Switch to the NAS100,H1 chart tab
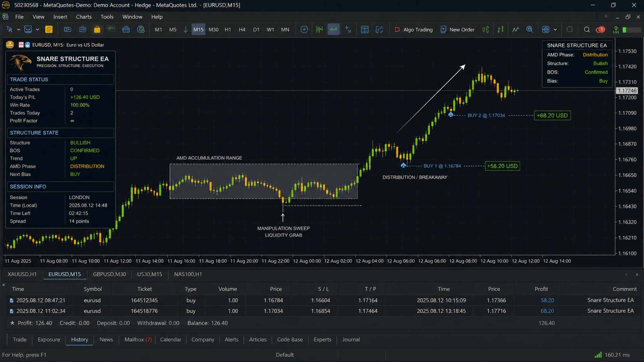The width and height of the screenshot is (644, 362). pos(188,274)
